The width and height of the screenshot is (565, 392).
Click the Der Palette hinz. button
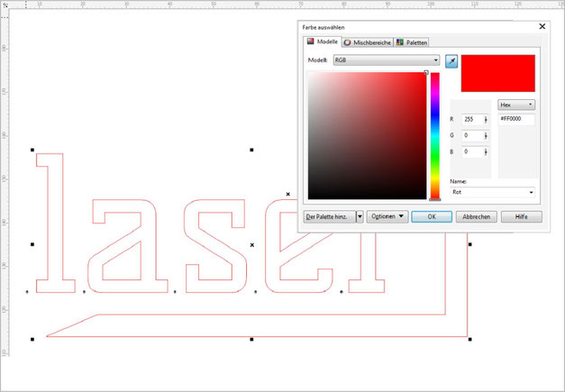[x=329, y=217]
